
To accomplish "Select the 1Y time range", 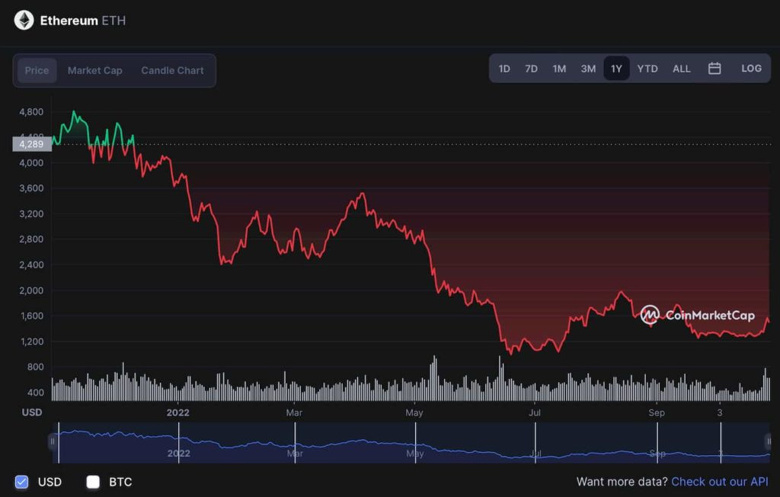I will point(616,69).
